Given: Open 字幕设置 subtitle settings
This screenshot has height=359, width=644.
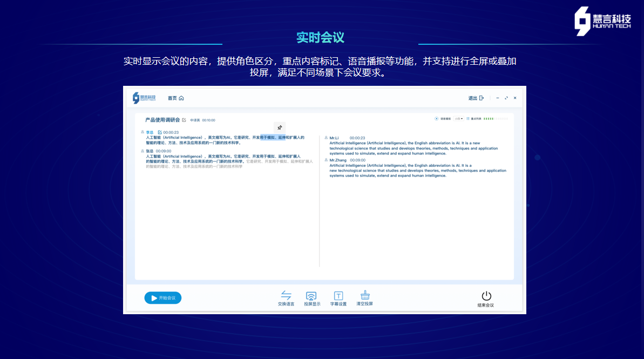Looking at the screenshot, I should pos(338,296).
